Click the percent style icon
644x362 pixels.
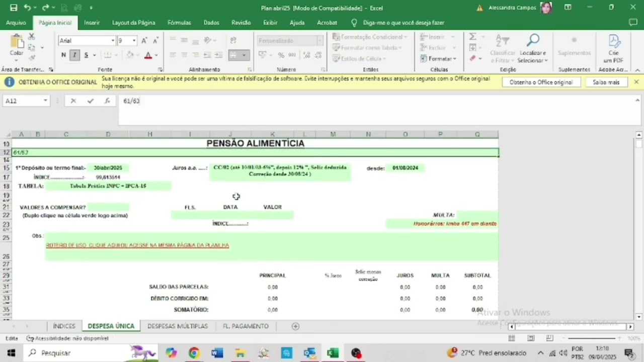click(x=281, y=55)
